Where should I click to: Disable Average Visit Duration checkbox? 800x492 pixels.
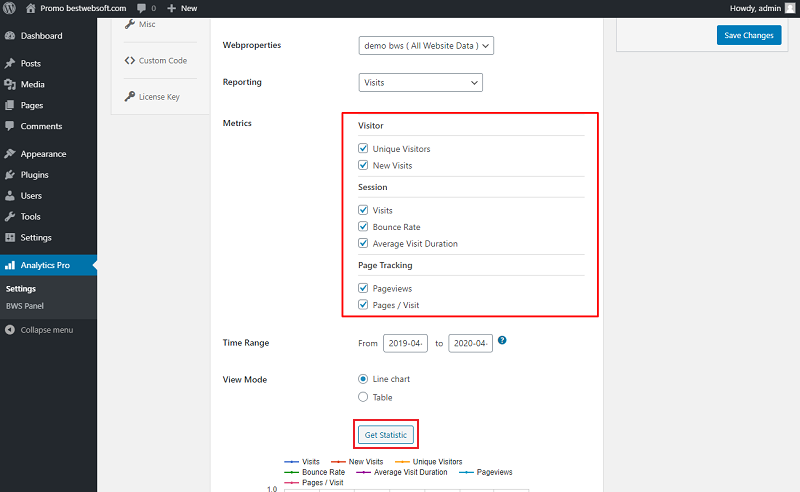[363, 243]
